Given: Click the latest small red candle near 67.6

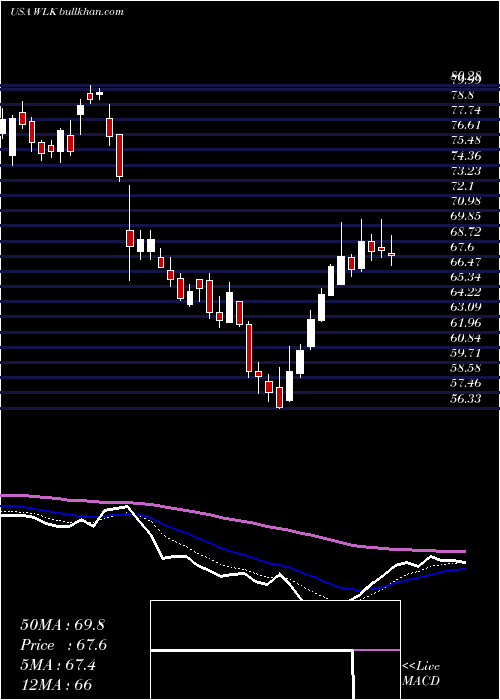Looking at the screenshot, I should tap(392, 254).
